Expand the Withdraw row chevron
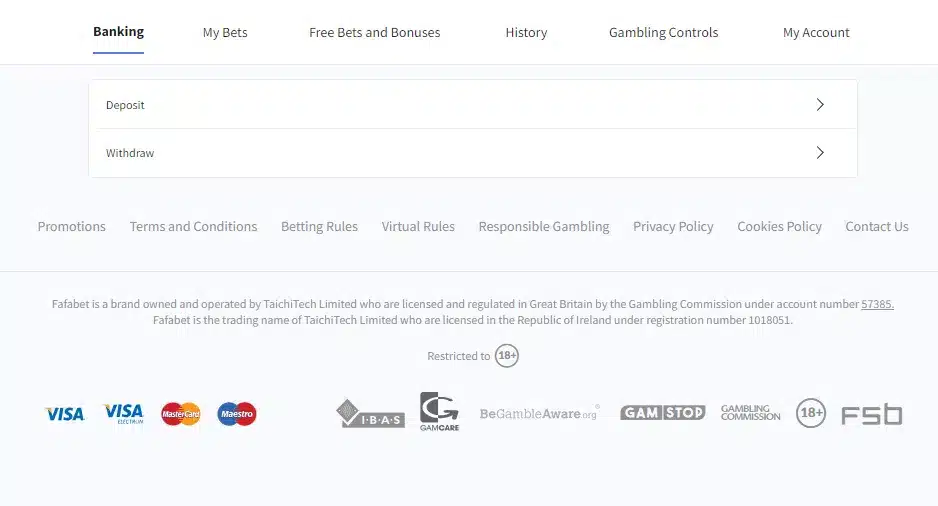 820,153
